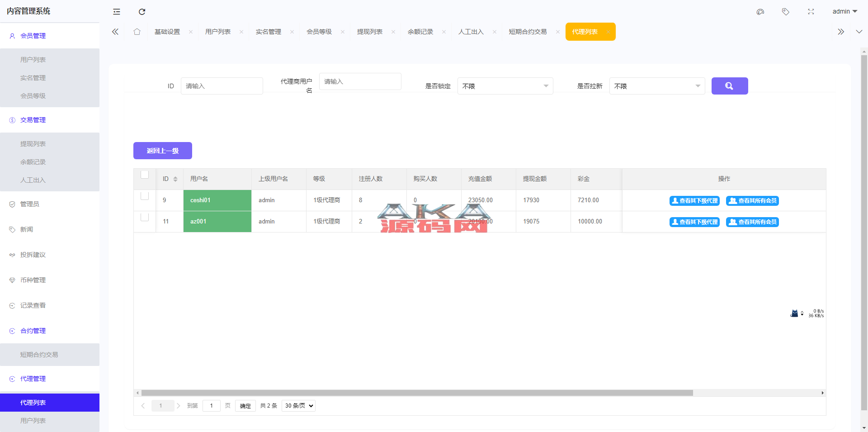The height and width of the screenshot is (432, 868).
Task: Open the 是否拉新 dropdown
Action: pyautogui.click(x=657, y=86)
